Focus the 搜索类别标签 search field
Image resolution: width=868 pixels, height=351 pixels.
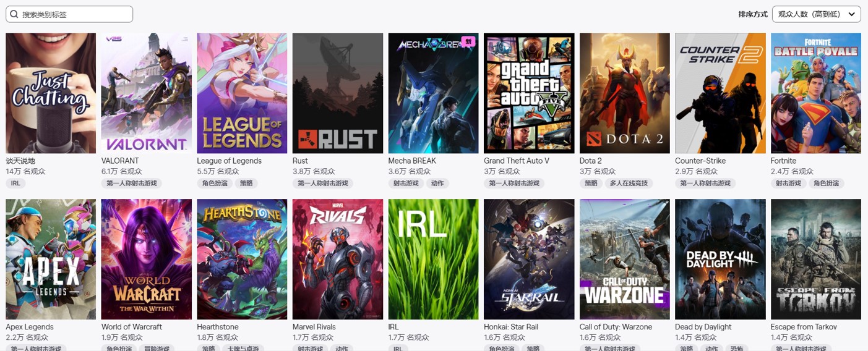coord(69,14)
